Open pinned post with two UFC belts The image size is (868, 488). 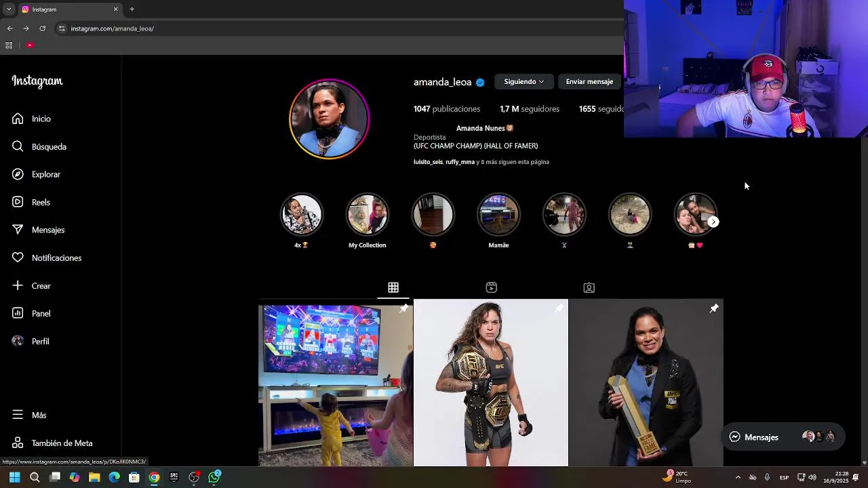(490, 383)
